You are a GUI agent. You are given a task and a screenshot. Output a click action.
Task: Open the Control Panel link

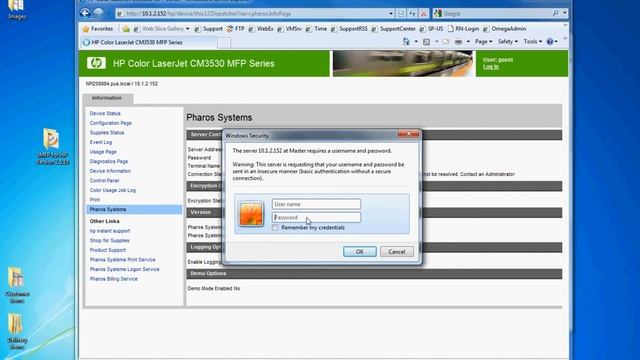point(104,180)
